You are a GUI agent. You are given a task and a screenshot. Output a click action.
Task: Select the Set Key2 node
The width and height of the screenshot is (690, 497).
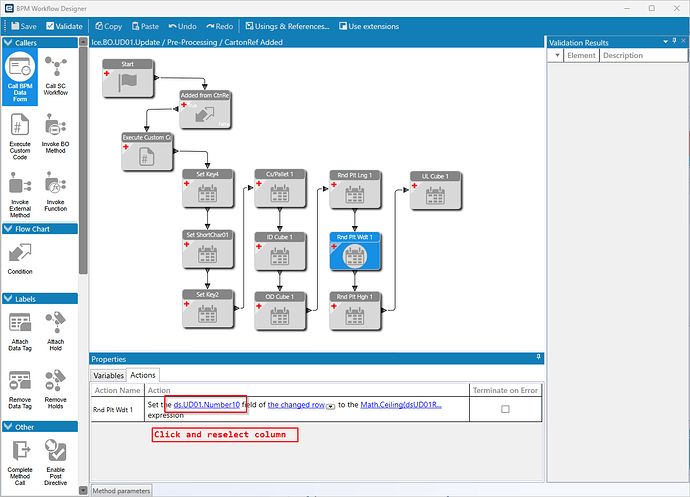point(208,309)
